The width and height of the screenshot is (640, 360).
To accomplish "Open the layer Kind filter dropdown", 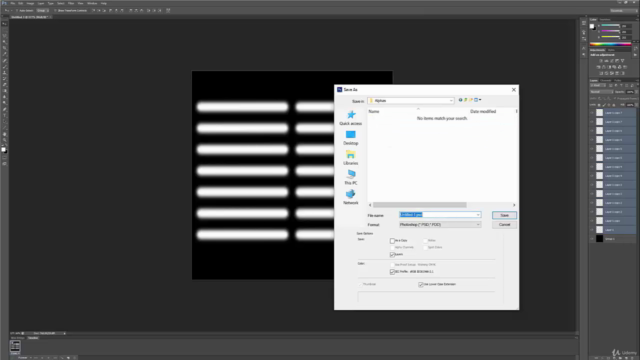I will pos(598,86).
